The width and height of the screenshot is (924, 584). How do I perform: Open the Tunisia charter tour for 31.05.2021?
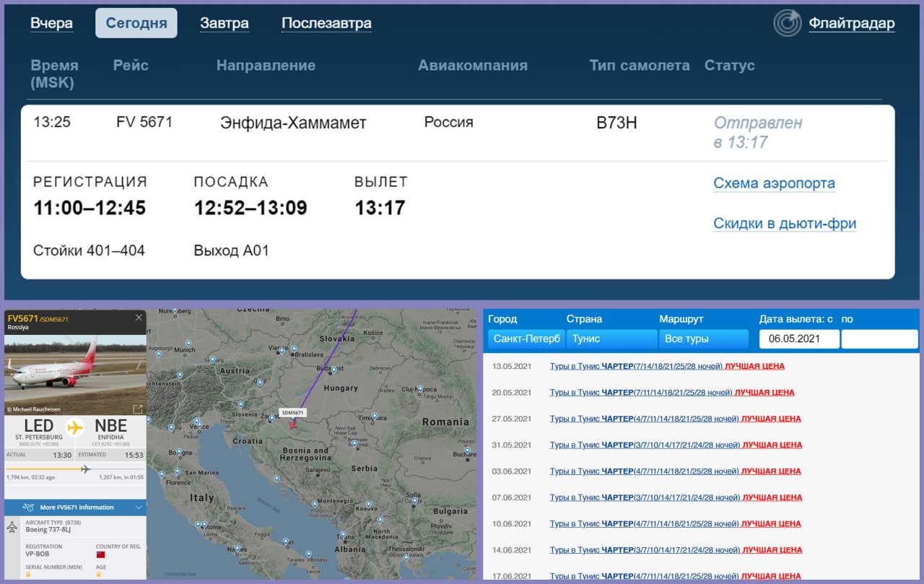click(676, 445)
